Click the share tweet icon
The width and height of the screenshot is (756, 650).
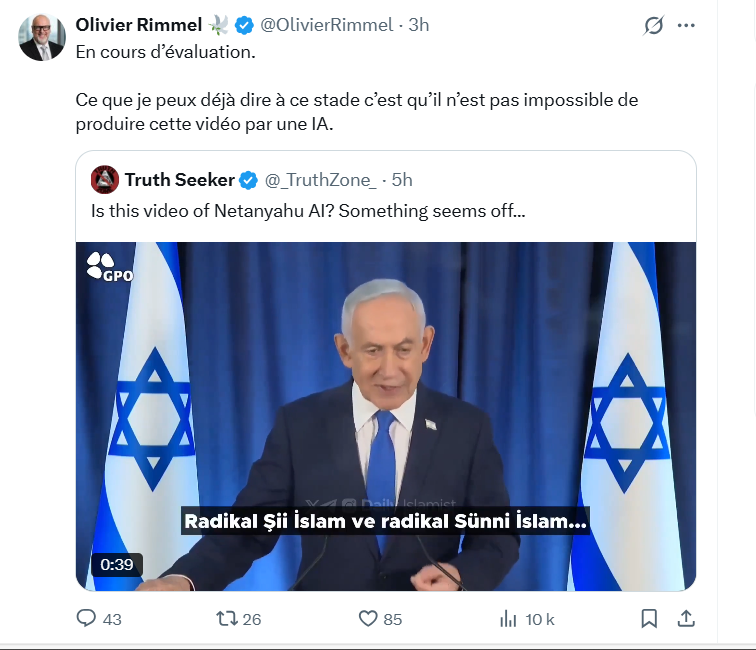coord(686,619)
